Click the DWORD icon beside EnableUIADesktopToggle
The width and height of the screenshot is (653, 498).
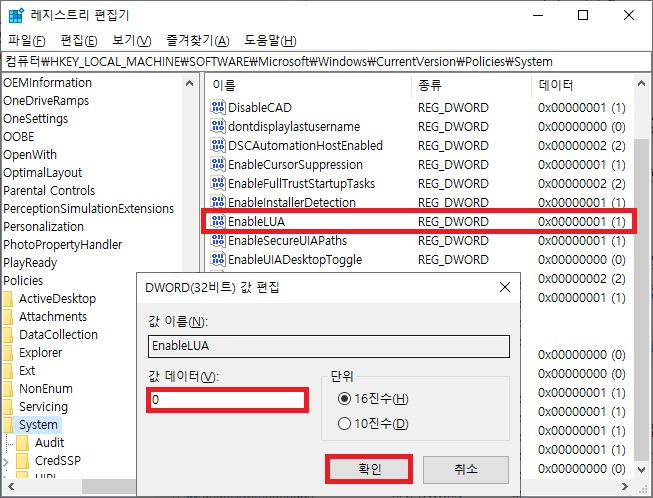coord(218,259)
